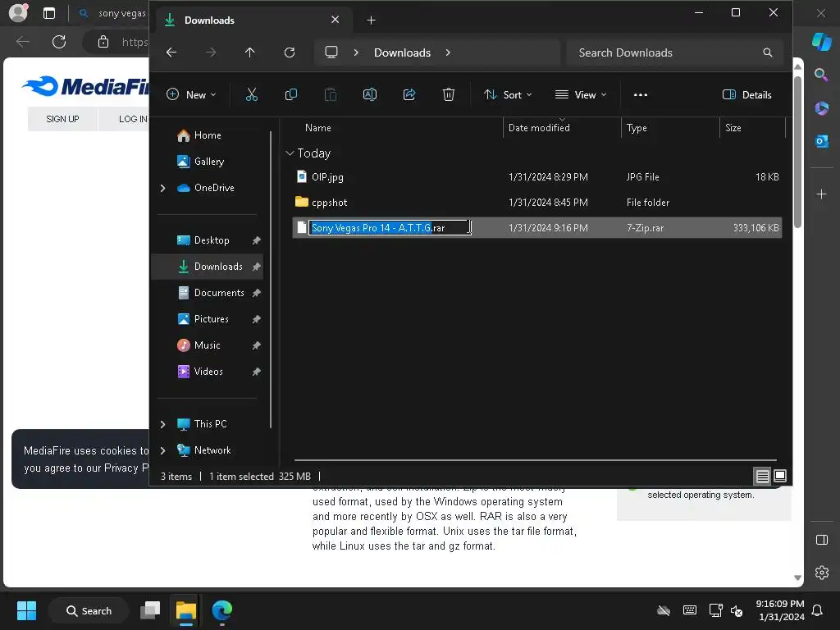
Task: Sort by the Name column header
Action: point(317,128)
